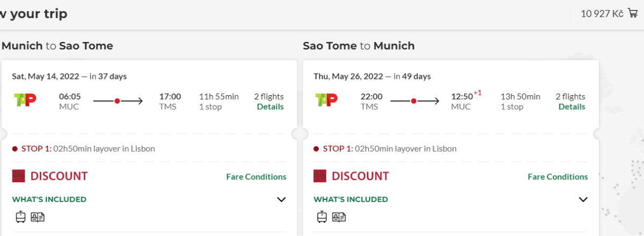
Task: Click the outbound WHAT'S INCLUDED heading
Action: click(x=49, y=199)
